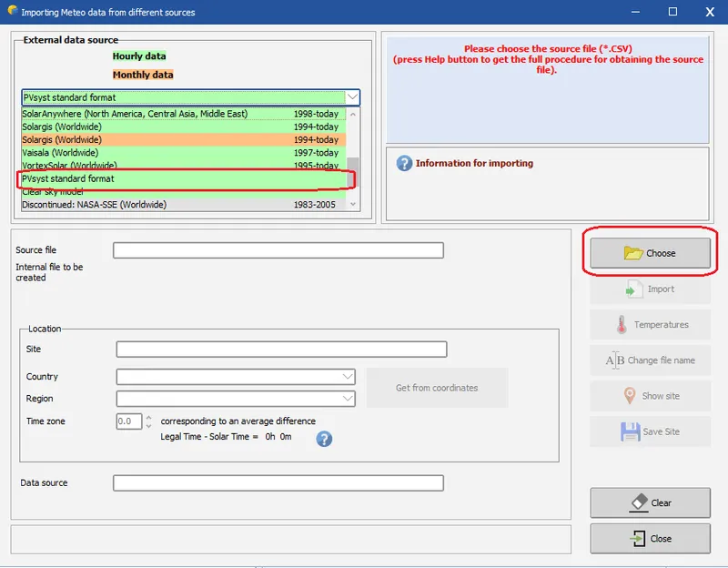
Task: Click the data source list scrollbar thumb
Action: coord(353,172)
